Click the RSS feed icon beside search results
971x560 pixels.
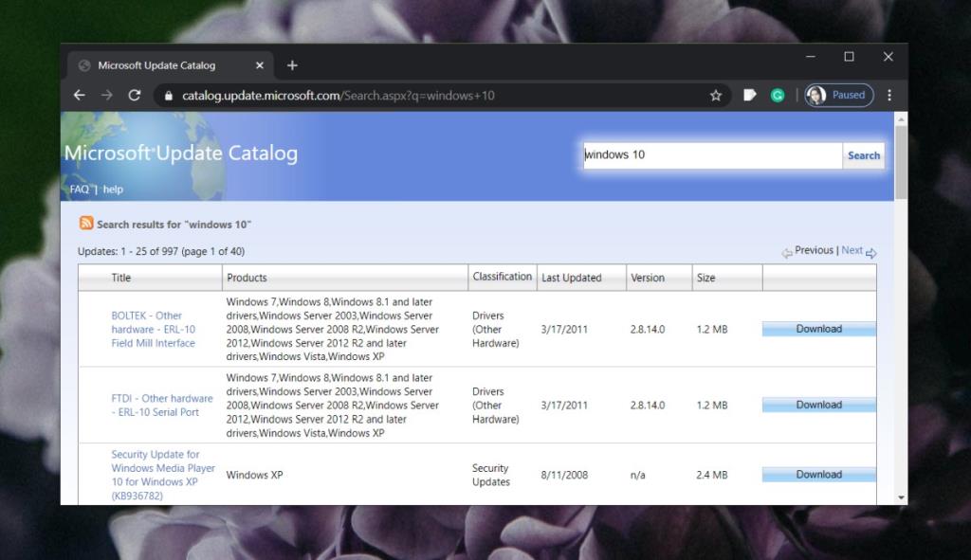85,224
